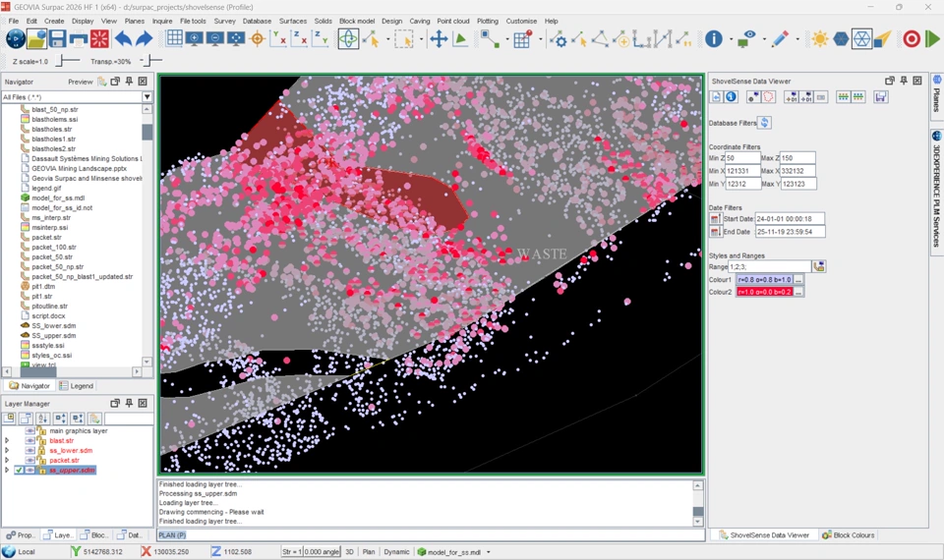This screenshot has height=560, width=944.
Task: Hide the blast.str layer using its eye icon
Action: (30, 440)
